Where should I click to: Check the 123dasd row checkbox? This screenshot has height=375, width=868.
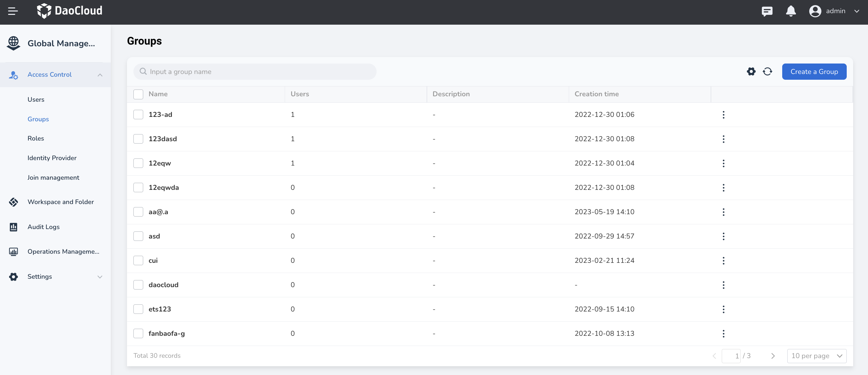tap(138, 139)
